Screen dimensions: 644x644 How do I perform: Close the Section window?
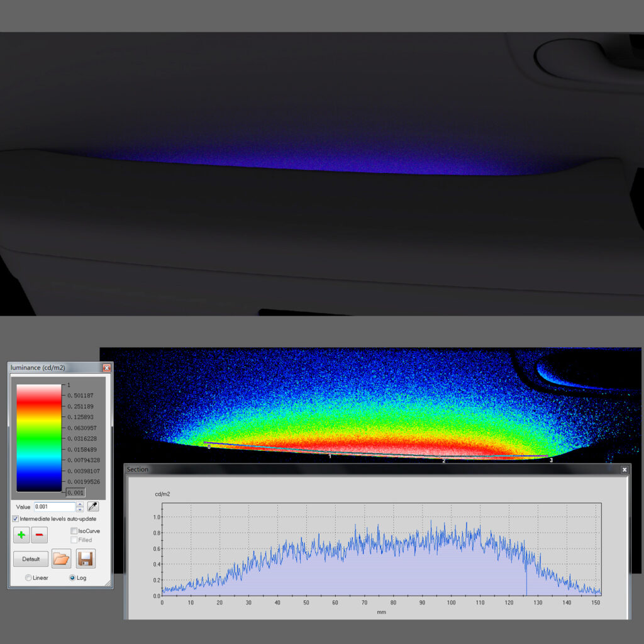(624, 470)
